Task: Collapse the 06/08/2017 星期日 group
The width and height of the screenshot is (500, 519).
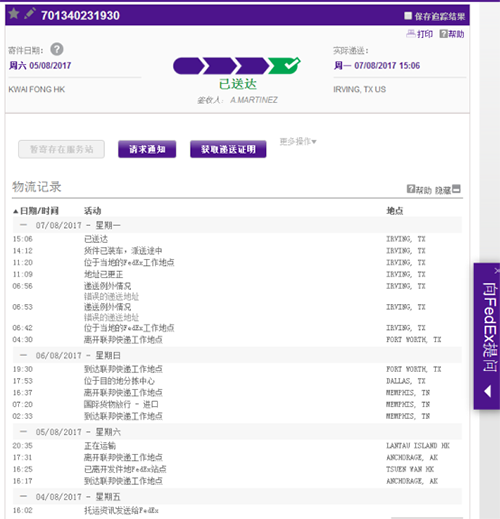Action: (23, 355)
